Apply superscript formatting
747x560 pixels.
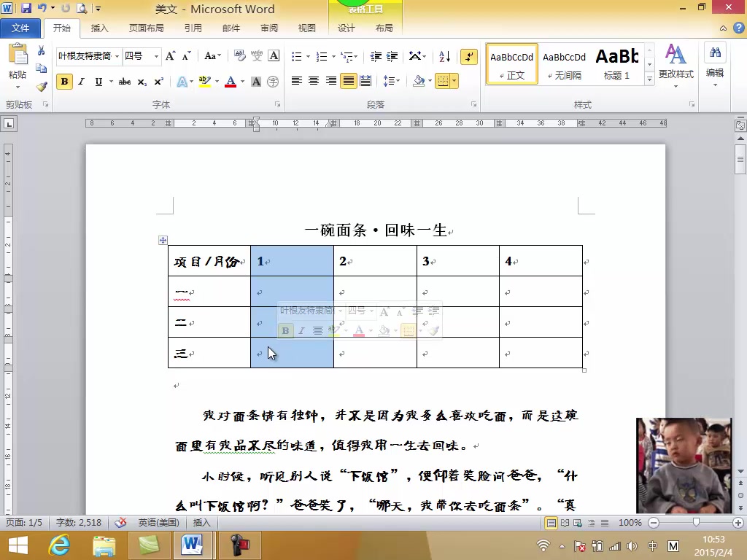point(159,82)
